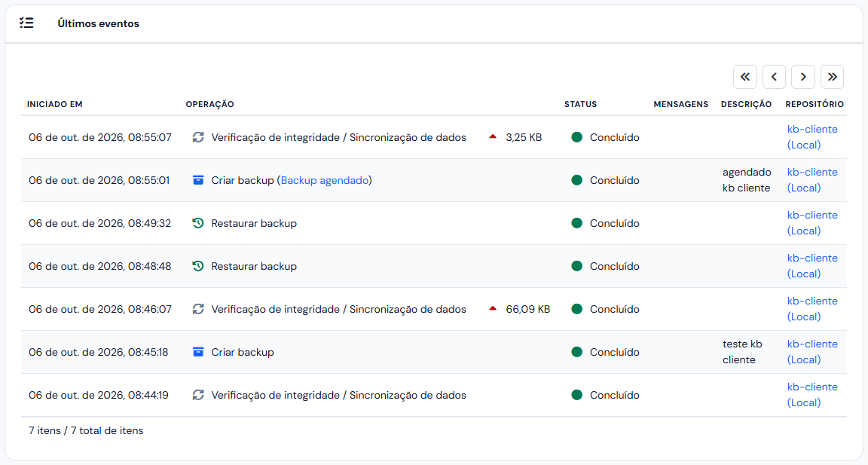Click the STATUS column header
The width and height of the screenshot is (868, 465).
click(581, 104)
